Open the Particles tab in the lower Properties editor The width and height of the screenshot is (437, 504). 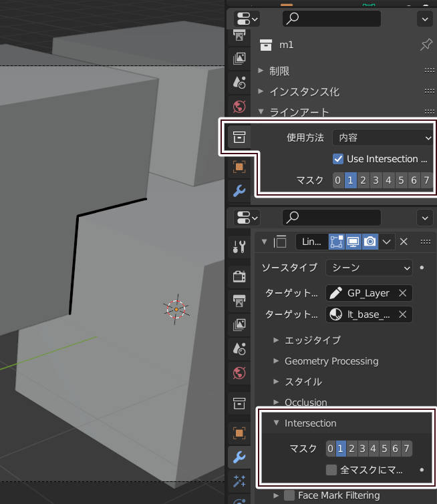(x=239, y=481)
